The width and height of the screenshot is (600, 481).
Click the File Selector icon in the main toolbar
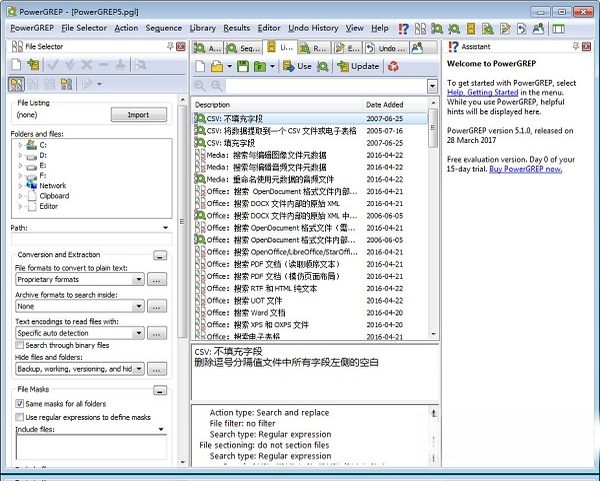click(420, 29)
